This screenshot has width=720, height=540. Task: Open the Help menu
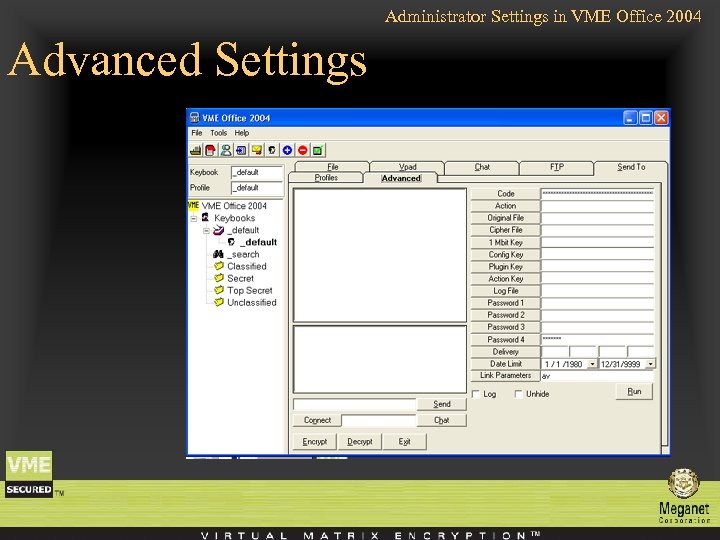(x=242, y=133)
